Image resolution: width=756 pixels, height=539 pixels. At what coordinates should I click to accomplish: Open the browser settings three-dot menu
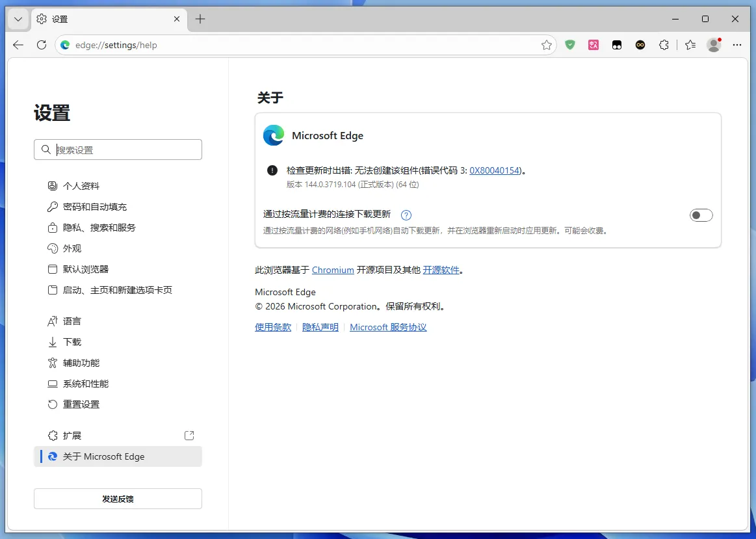(x=736, y=45)
